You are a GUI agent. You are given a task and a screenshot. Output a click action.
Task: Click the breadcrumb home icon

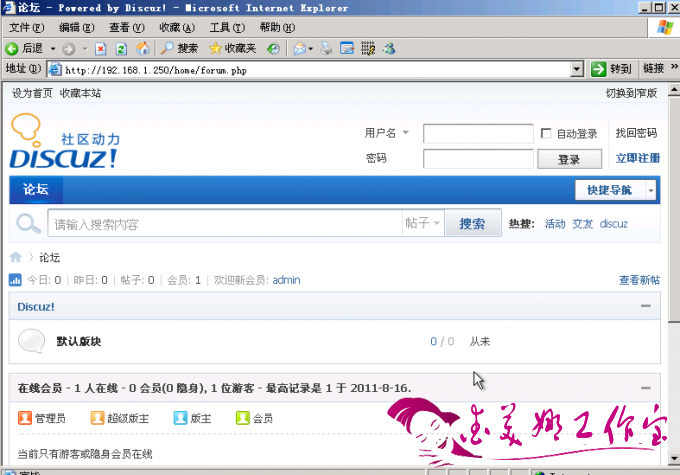tap(16, 257)
